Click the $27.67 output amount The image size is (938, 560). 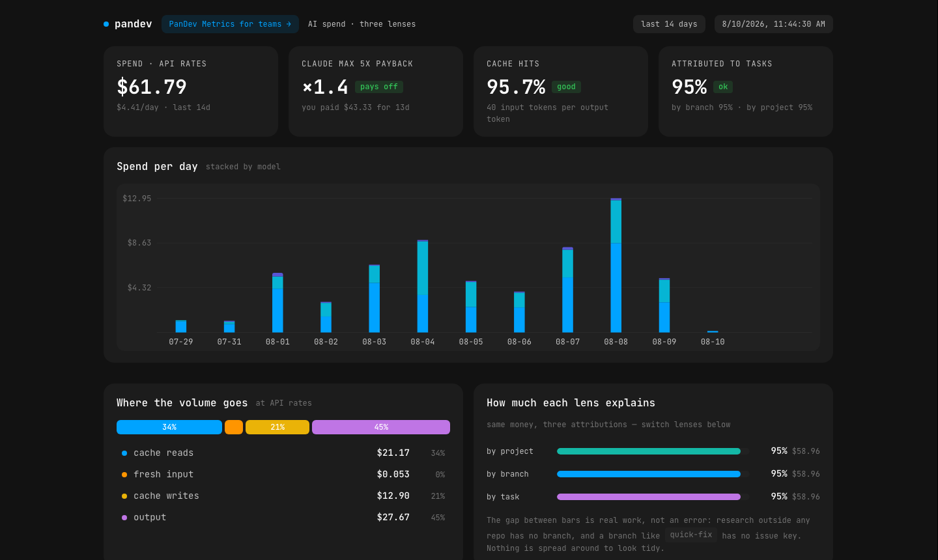coord(393,518)
